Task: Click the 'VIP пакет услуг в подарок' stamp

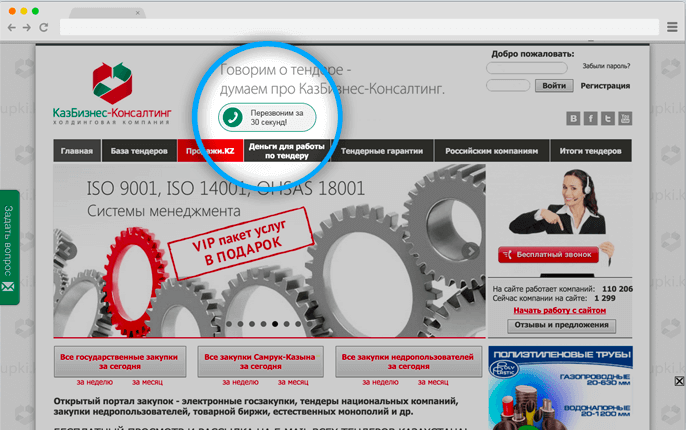Action: click(x=241, y=244)
